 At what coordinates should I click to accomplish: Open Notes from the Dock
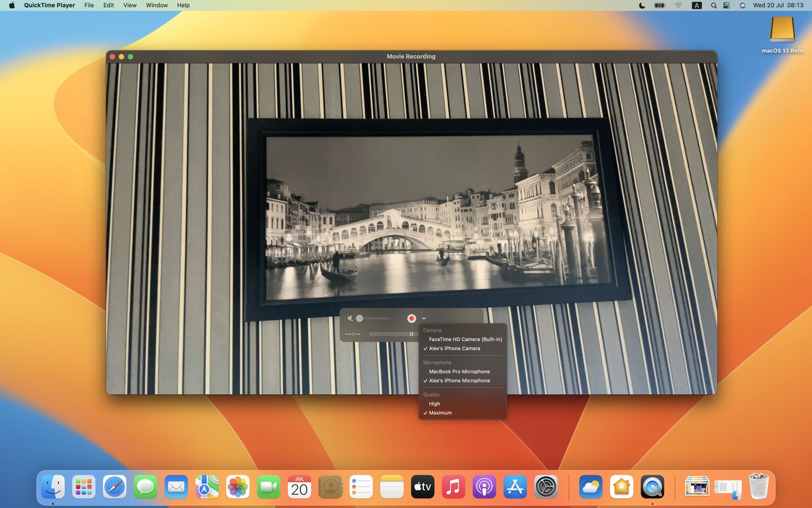click(x=392, y=487)
